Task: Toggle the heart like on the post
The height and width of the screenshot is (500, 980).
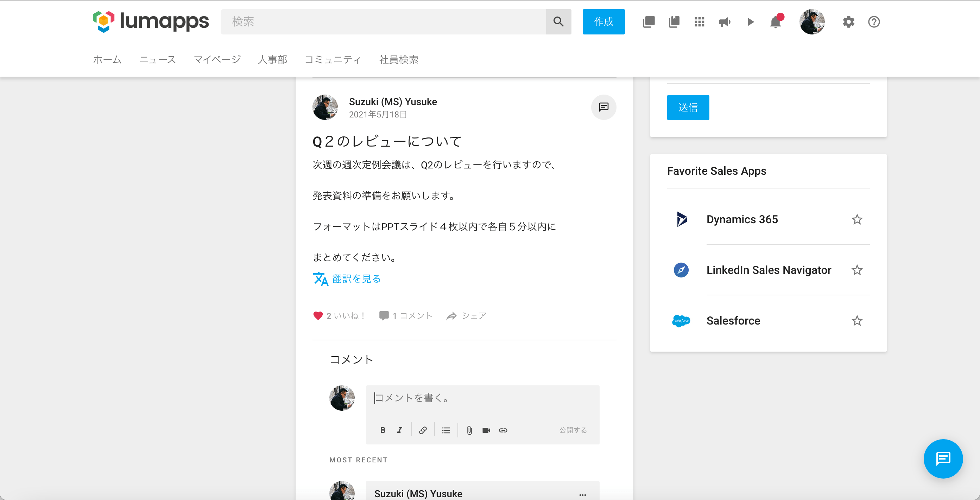Action: coord(318,316)
